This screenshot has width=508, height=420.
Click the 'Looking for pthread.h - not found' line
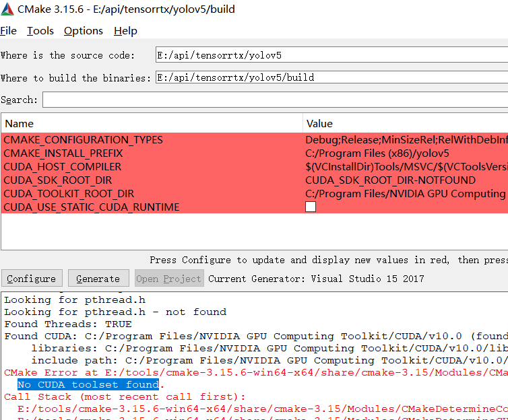click(x=115, y=312)
